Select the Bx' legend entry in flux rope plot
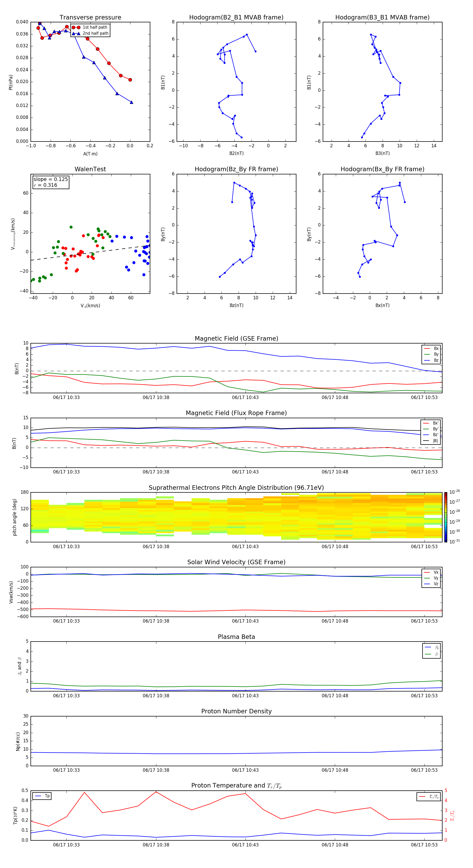This screenshot has height=868, width=473. [431, 423]
